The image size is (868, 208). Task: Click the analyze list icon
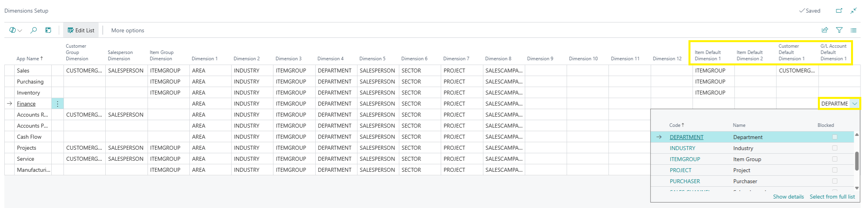tap(48, 30)
